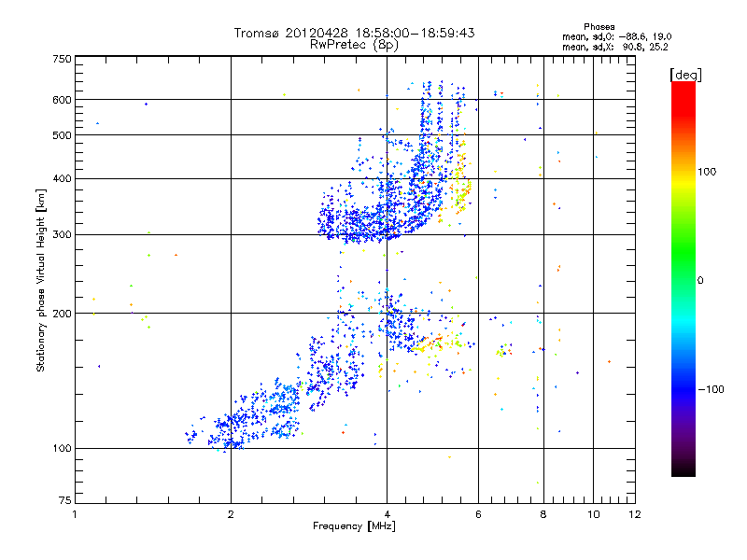
Task: Click the x-axis '8' tick label
Action: point(543,514)
